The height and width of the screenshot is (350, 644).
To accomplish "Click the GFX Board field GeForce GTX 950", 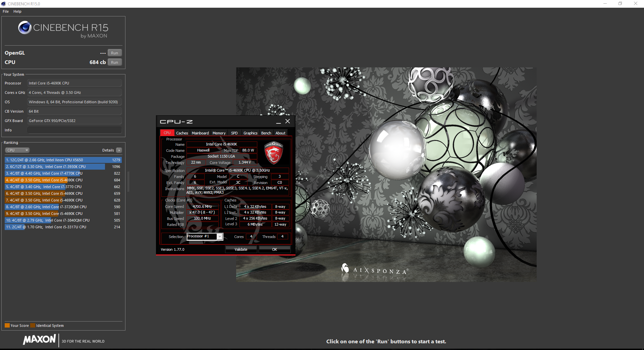I will 74,121.
